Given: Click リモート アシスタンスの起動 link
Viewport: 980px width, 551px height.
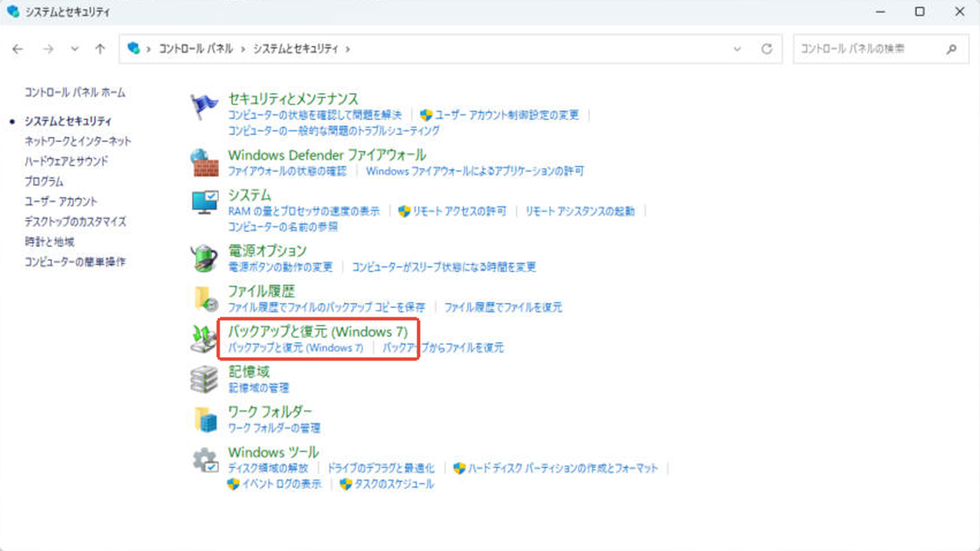Looking at the screenshot, I should [x=580, y=211].
